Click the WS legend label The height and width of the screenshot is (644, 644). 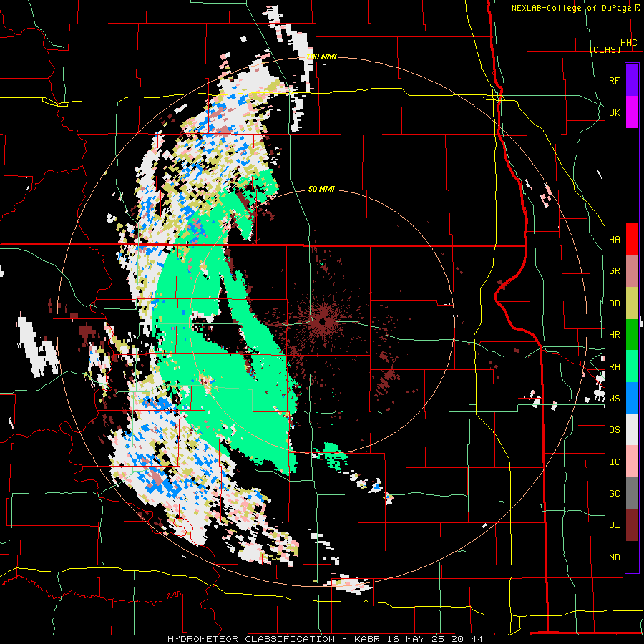click(x=614, y=399)
